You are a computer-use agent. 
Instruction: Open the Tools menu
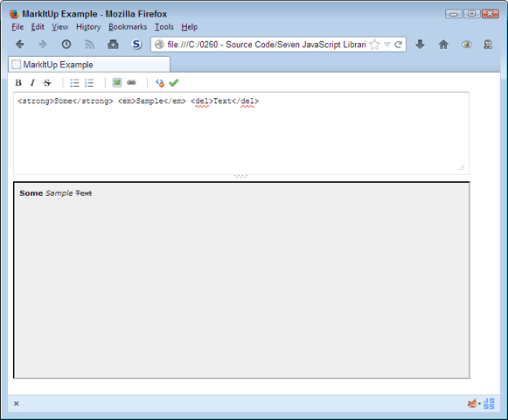(x=164, y=27)
